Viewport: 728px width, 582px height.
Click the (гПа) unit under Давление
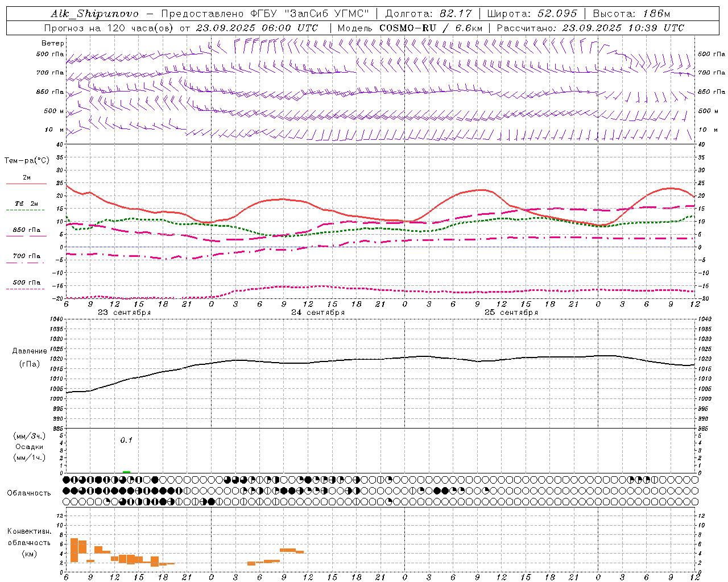[x=30, y=364]
